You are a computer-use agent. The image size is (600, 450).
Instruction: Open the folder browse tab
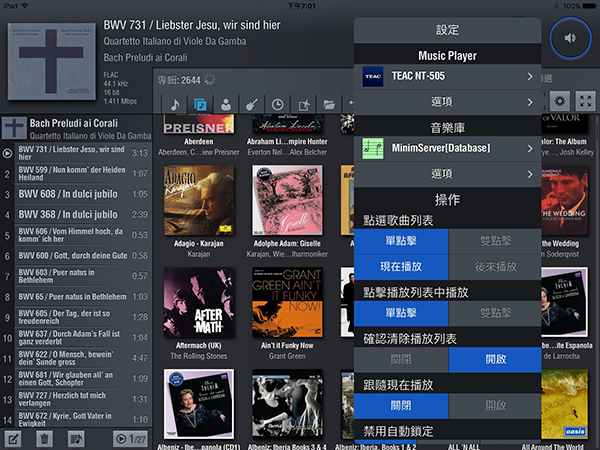click(329, 104)
